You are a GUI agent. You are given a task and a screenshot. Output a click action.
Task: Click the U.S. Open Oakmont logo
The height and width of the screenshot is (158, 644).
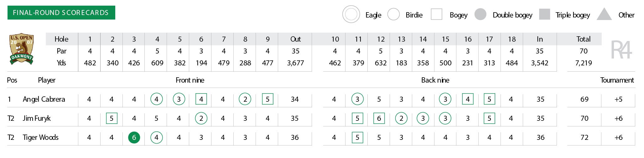pos(21,49)
